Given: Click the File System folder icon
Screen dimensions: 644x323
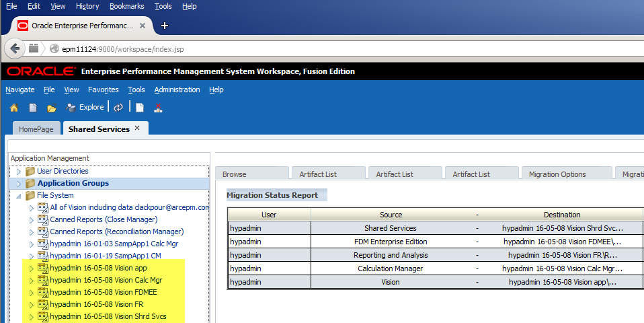Looking at the screenshot, I should (x=30, y=195).
